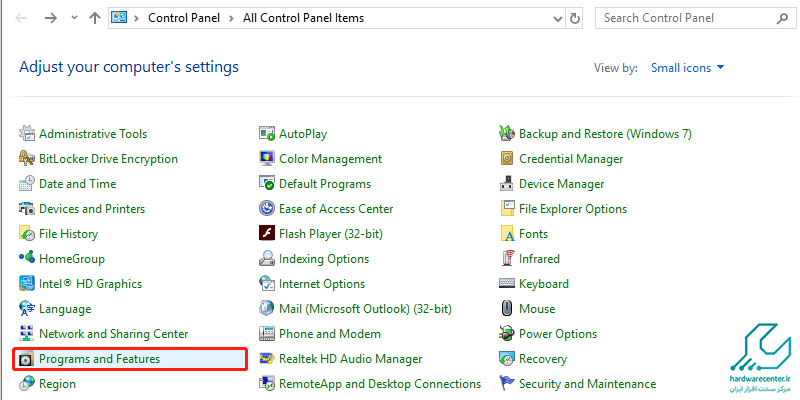Click the RemoteApp and Desktop Connections icon
800x400 pixels.
(x=267, y=384)
